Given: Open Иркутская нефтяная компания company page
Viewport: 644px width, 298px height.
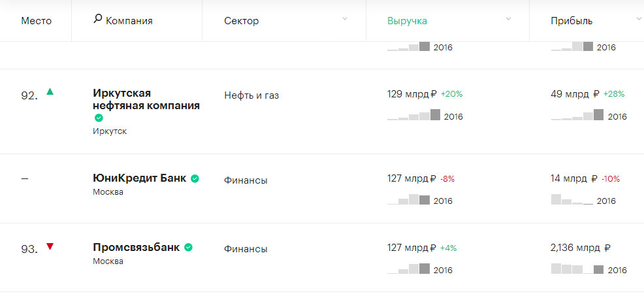Looking at the screenshot, I should [x=146, y=99].
